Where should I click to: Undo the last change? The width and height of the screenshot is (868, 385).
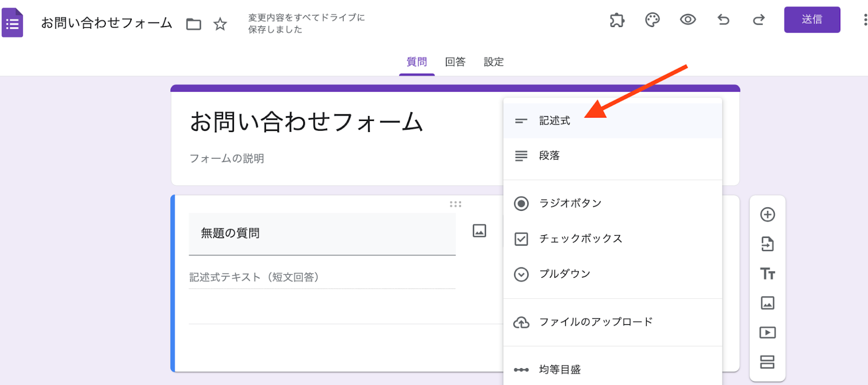click(x=723, y=20)
